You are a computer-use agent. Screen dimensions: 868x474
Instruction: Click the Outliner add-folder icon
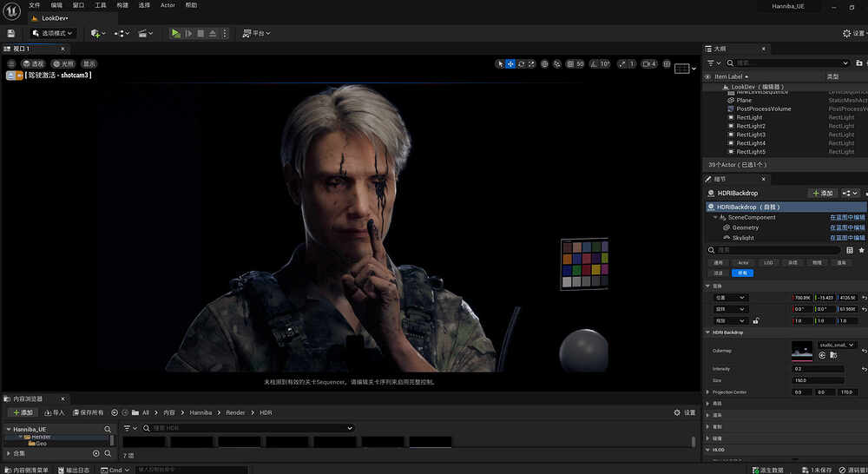click(x=859, y=63)
